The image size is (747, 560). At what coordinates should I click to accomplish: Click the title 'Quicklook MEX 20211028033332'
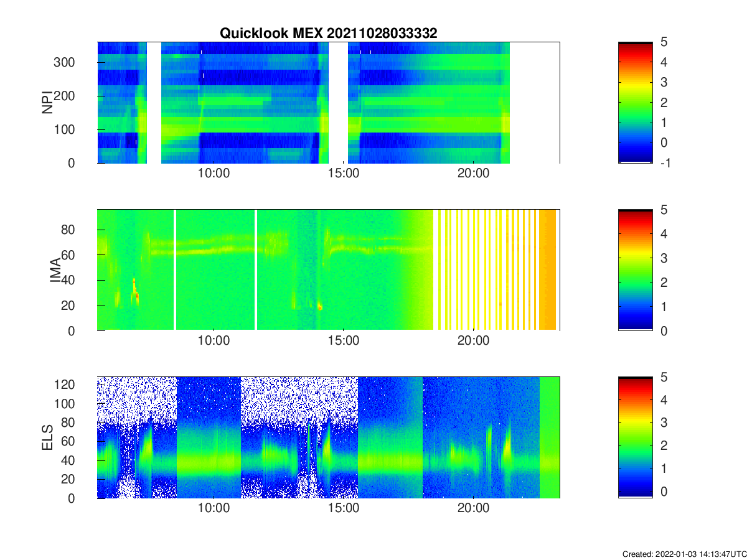pos(328,34)
